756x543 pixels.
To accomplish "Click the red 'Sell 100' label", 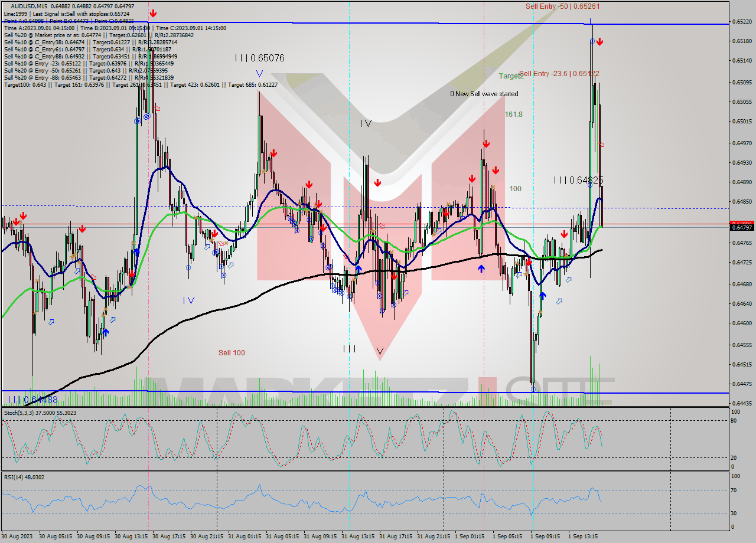I will coord(232,353).
